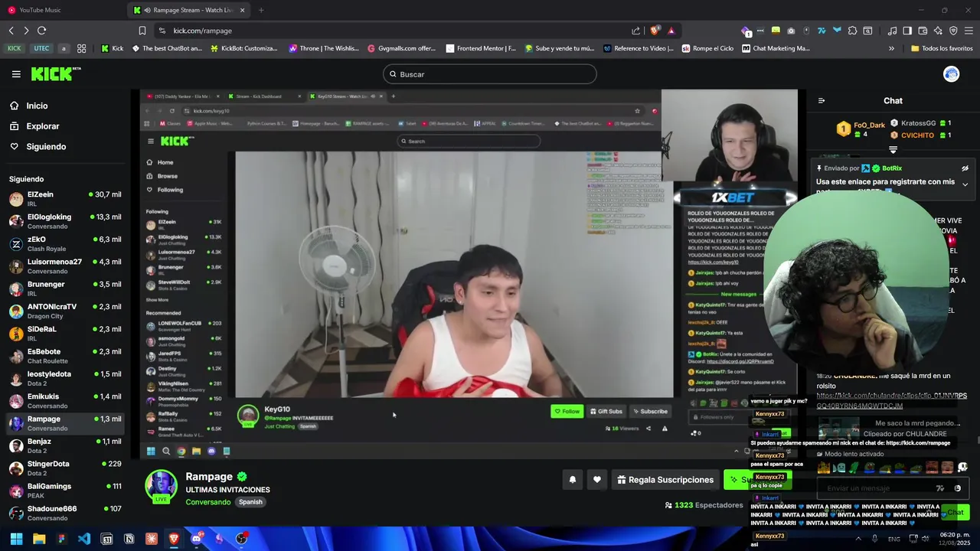This screenshot has width=980, height=551.
Task: Open SiDeRaL channel in following list
Action: coord(65,333)
